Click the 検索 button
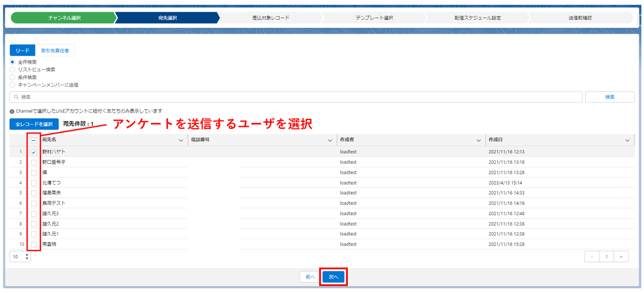Screen dimensions: 644x294 (x=610, y=97)
